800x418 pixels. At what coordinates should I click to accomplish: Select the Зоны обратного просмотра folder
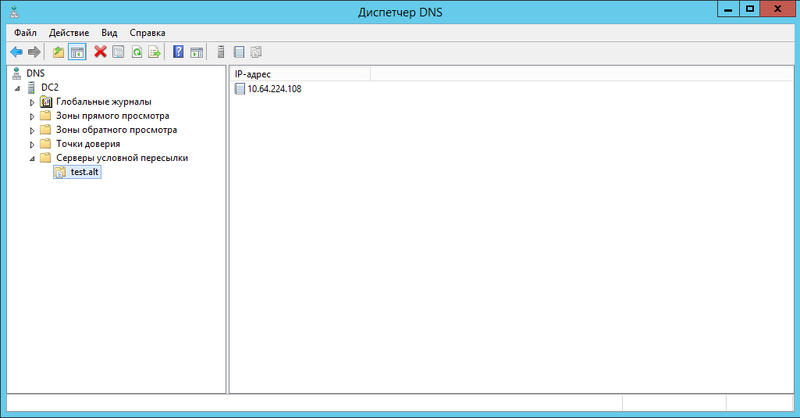(x=117, y=130)
